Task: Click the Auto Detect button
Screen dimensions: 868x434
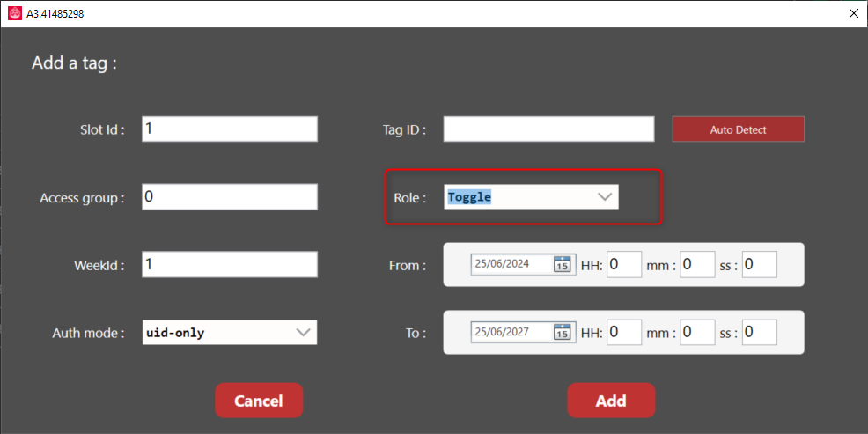Action: tap(738, 129)
